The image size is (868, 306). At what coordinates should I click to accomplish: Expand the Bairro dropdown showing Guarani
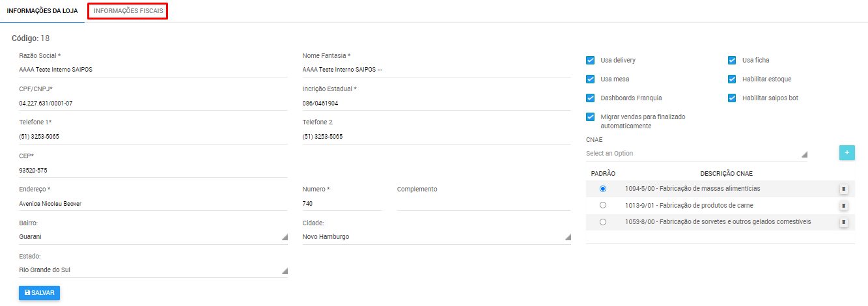153,237
